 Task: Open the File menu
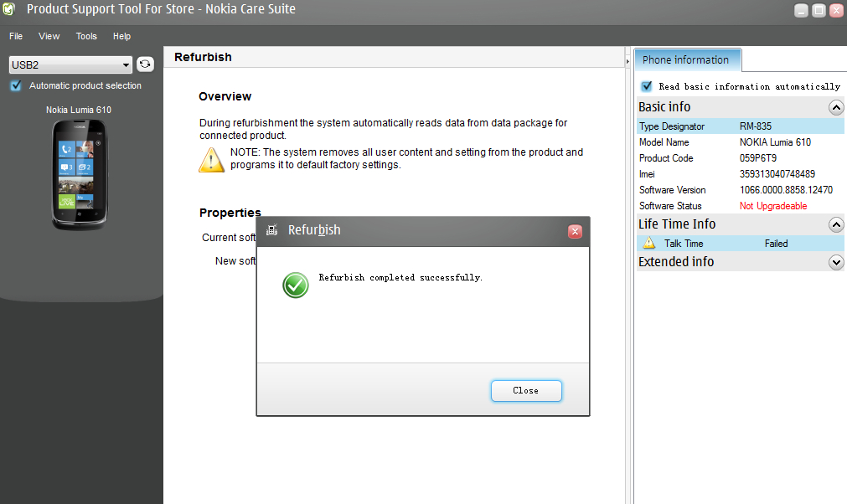(x=16, y=36)
